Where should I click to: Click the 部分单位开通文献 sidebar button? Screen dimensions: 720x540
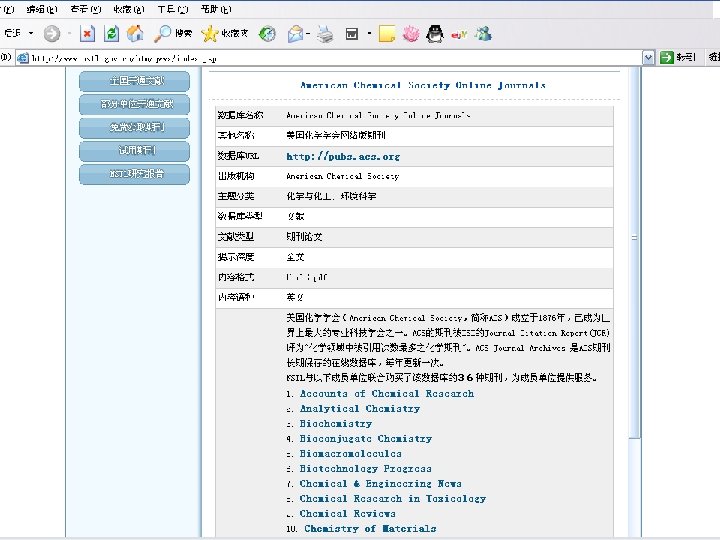point(135,104)
